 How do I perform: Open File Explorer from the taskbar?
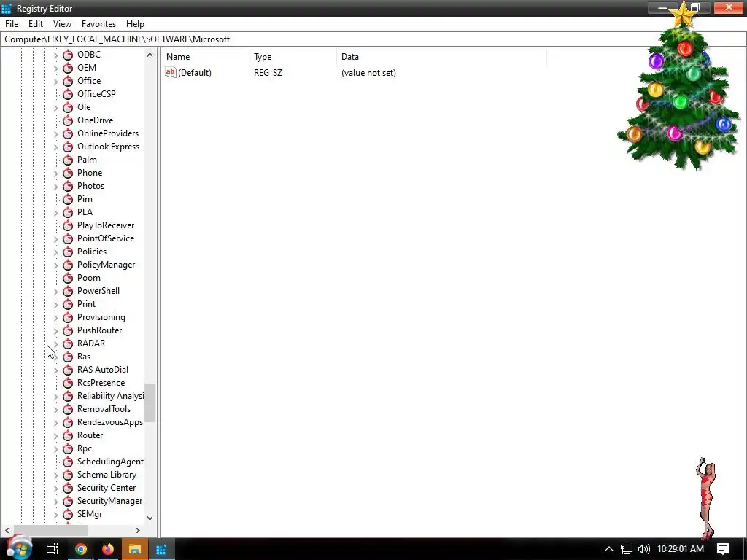135,550
